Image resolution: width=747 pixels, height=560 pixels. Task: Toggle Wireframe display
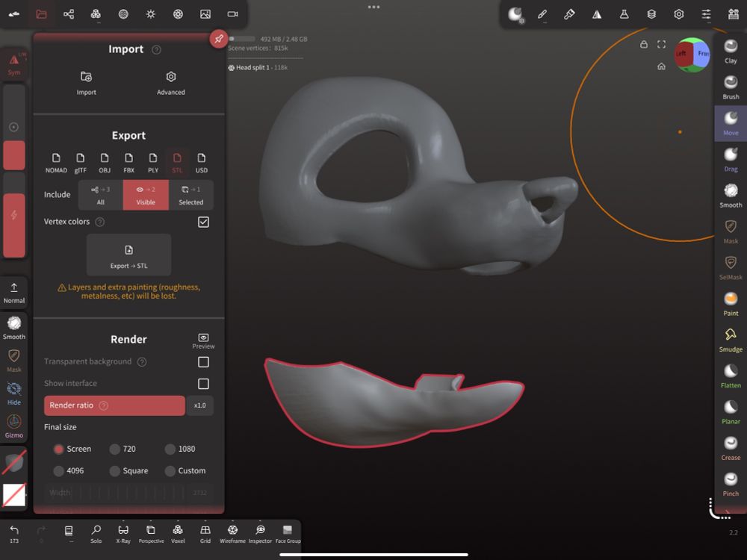(232, 533)
